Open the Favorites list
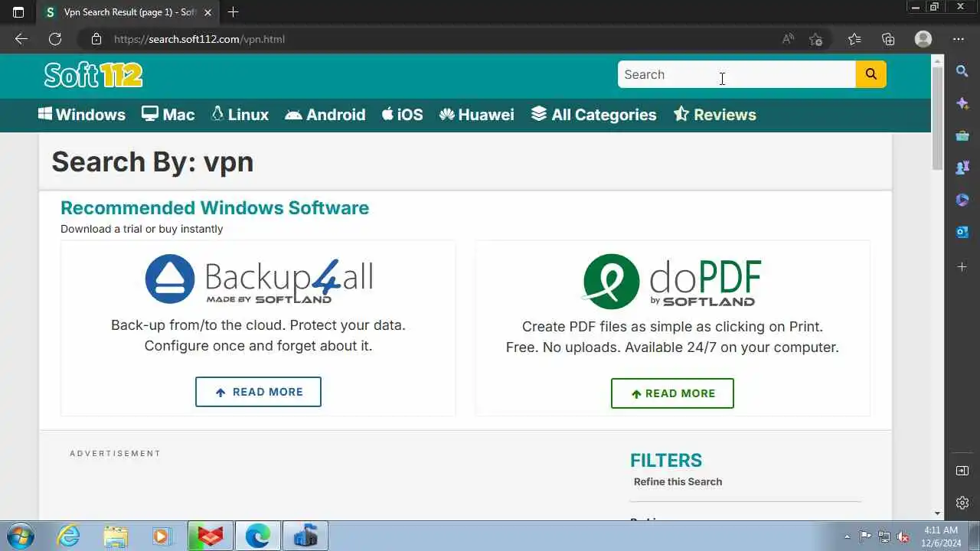The image size is (980, 551). click(854, 39)
